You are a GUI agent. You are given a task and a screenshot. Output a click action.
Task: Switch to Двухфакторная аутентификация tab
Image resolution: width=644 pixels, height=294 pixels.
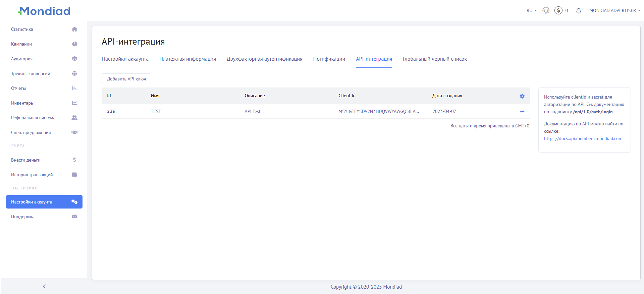tap(264, 59)
